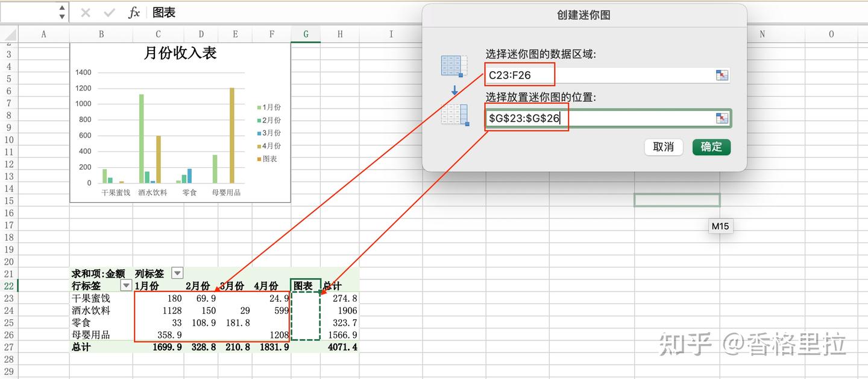868x379 pixels.
Task: Click cell with value 181.8
Action: click(x=236, y=322)
